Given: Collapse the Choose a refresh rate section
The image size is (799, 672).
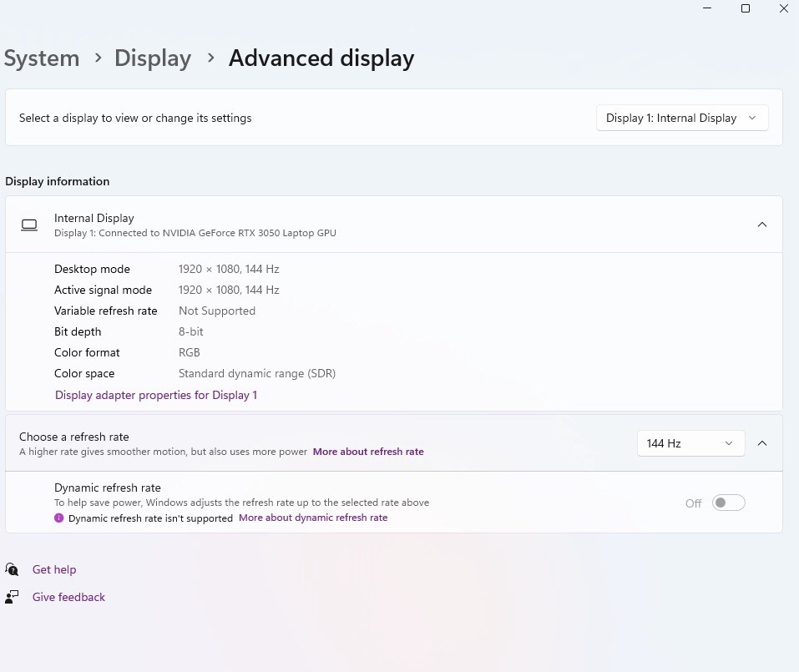Looking at the screenshot, I should (761, 443).
